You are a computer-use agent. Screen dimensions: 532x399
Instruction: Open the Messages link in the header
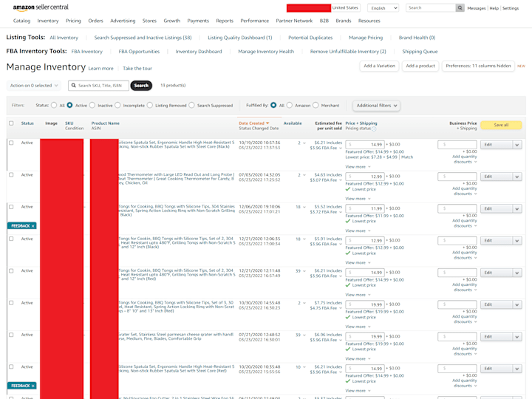click(x=477, y=8)
